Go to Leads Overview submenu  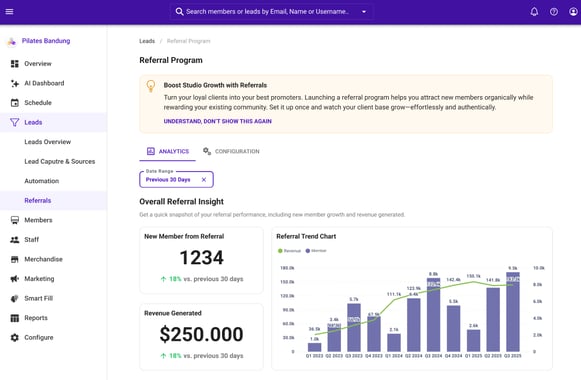pos(54,142)
